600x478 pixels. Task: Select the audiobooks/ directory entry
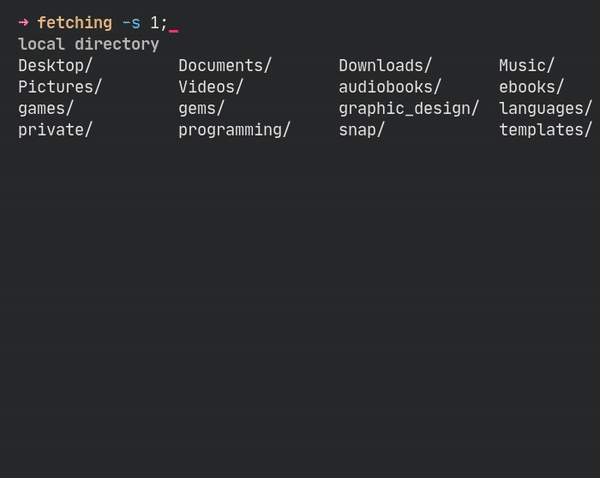click(390, 87)
